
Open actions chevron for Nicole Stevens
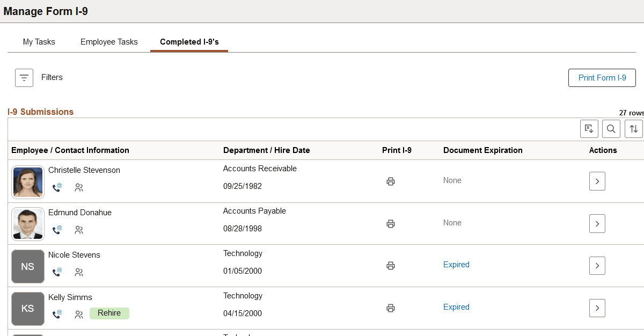point(597,266)
